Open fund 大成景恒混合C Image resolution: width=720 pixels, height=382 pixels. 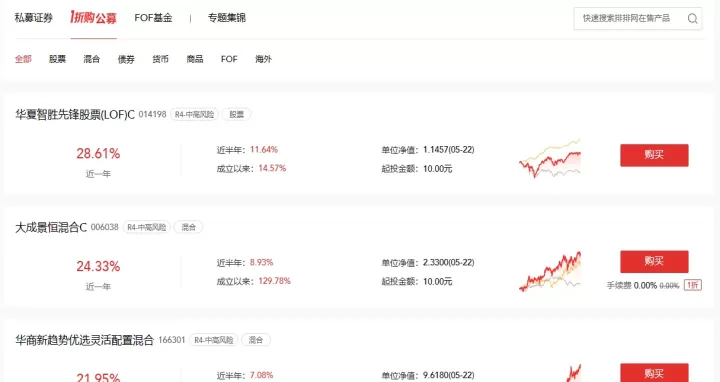pos(51,227)
